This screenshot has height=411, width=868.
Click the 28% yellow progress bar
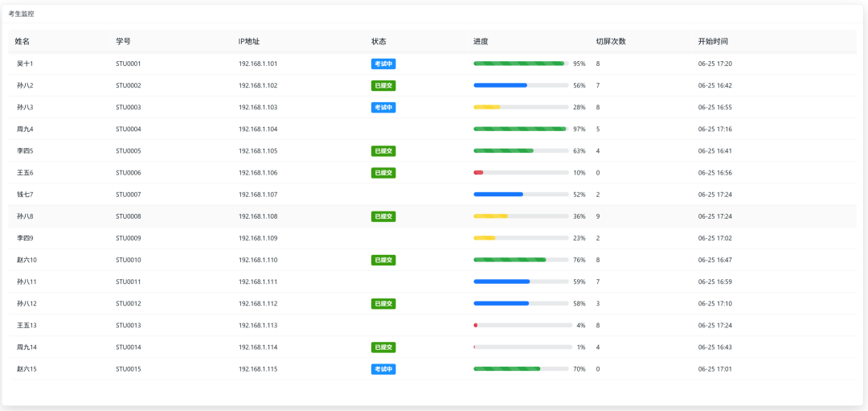[521, 108]
